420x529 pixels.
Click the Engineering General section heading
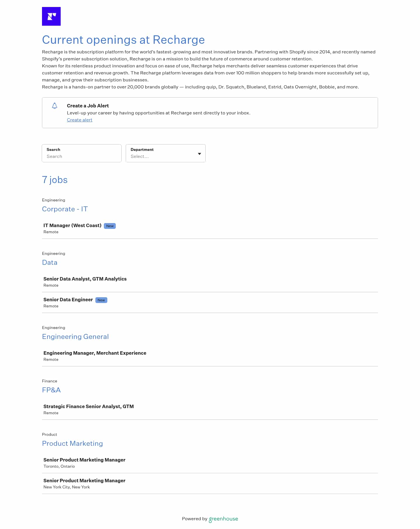[75, 337]
